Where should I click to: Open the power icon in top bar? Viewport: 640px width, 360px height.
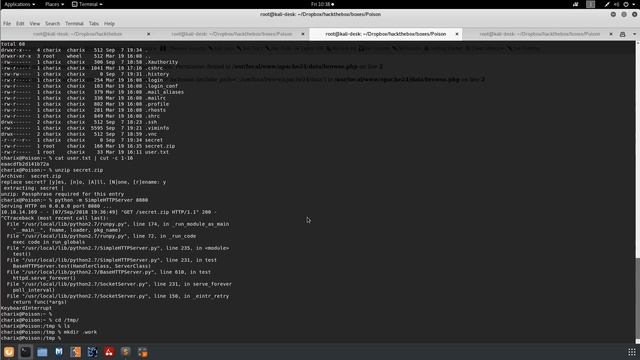pyautogui.click(x=626, y=4)
